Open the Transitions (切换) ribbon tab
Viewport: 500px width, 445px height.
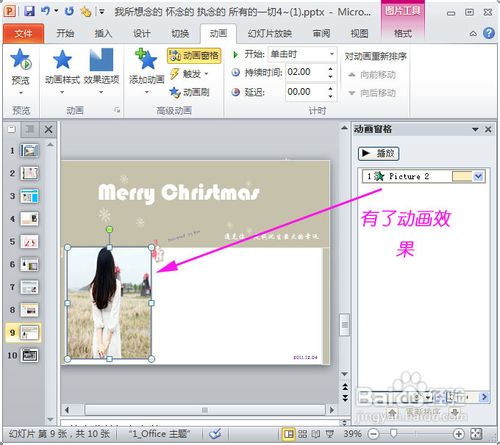180,34
